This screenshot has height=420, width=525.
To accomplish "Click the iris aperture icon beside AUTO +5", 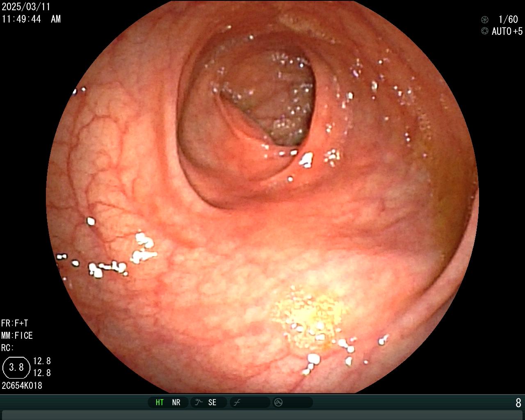I will pos(485,31).
